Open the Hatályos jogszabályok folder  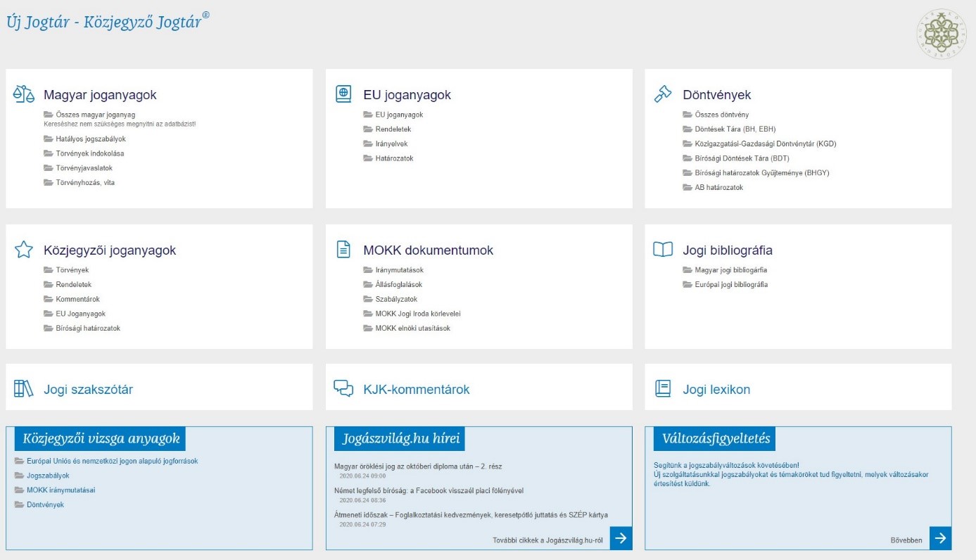tap(90, 139)
